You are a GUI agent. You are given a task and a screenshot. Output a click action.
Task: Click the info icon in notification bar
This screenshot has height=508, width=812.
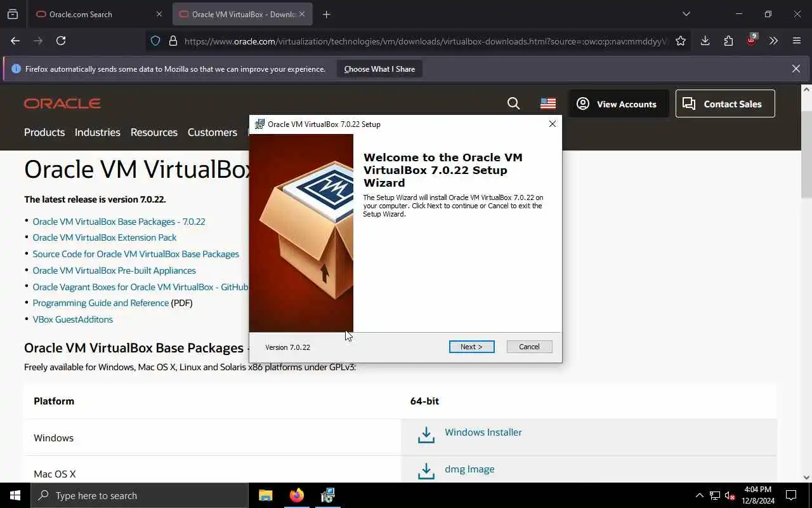[x=16, y=69]
